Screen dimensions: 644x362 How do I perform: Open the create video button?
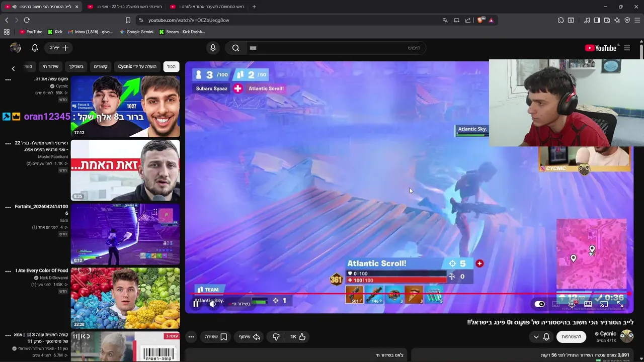pos(59,48)
